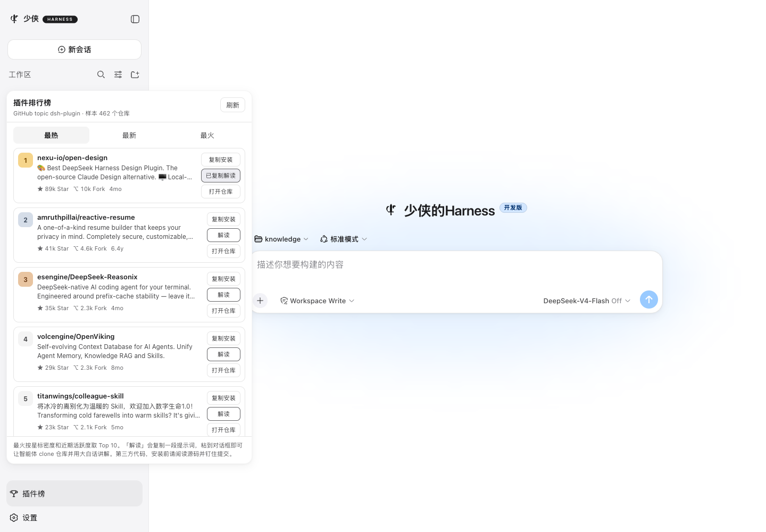766x532 pixels.
Task: Click 已复制解读 for nexu-io/open-design
Action: tap(221, 176)
